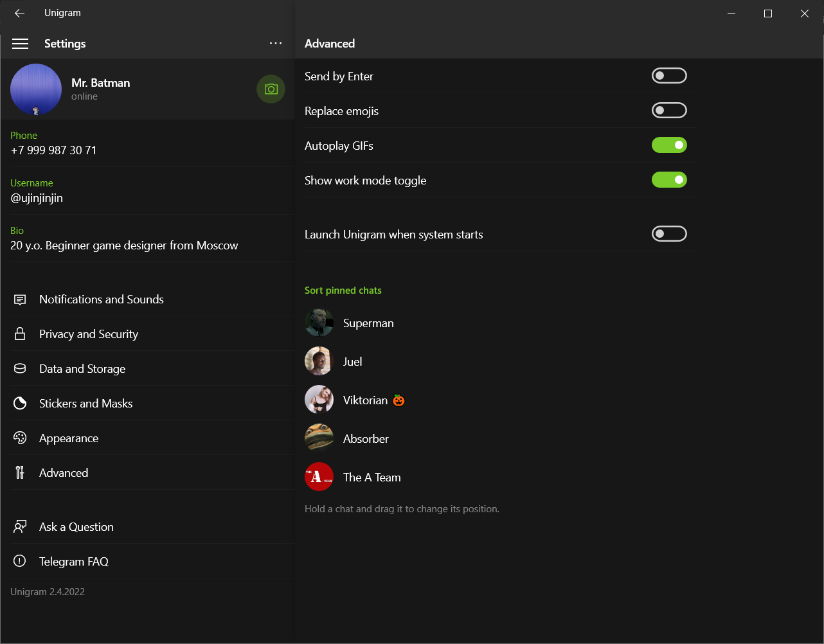Open the Telegram FAQ link
This screenshot has height=644, width=824.
pyautogui.click(x=147, y=562)
